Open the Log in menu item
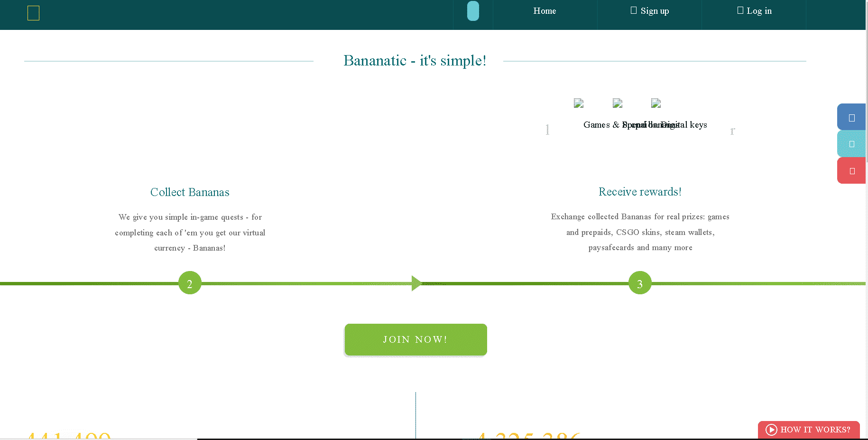The image size is (868, 440). 754,11
